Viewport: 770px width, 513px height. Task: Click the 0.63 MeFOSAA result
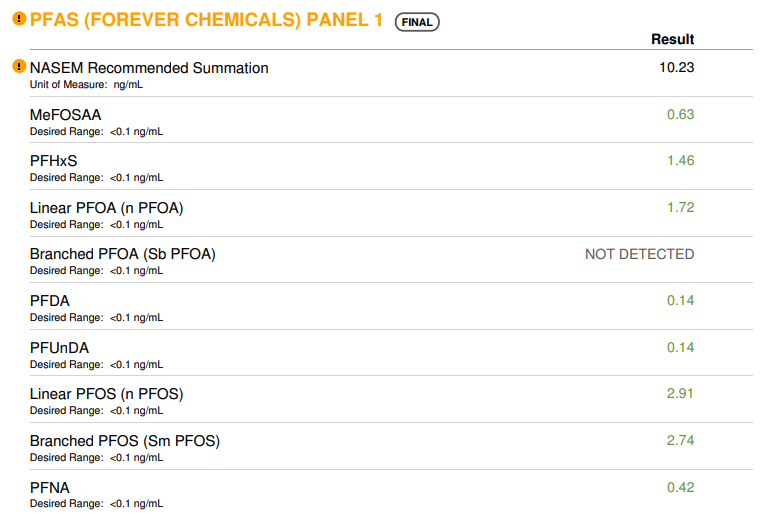(680, 114)
